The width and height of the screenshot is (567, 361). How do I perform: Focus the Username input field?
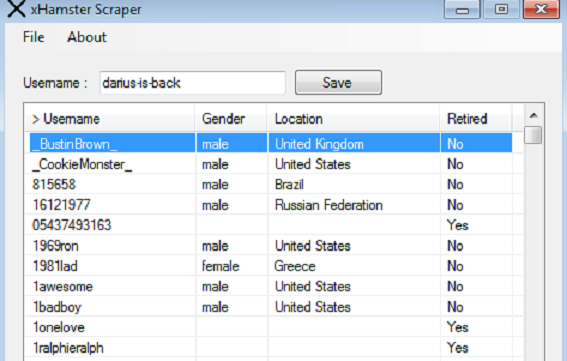[x=192, y=83]
